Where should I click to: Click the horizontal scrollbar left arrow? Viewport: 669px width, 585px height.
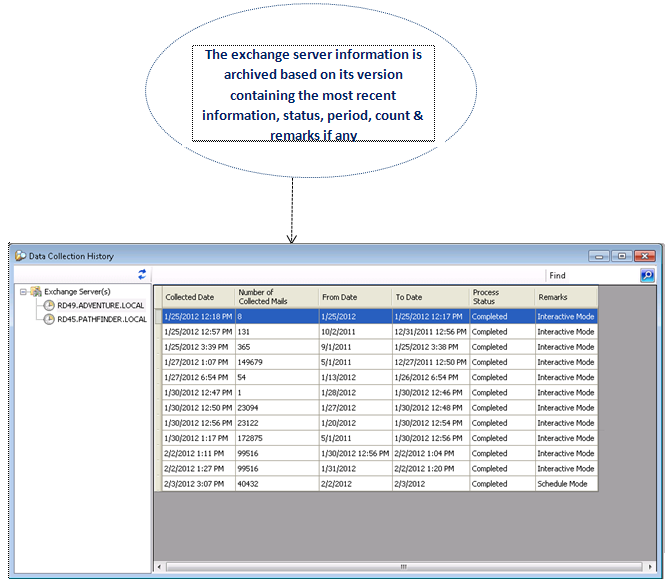(159, 567)
